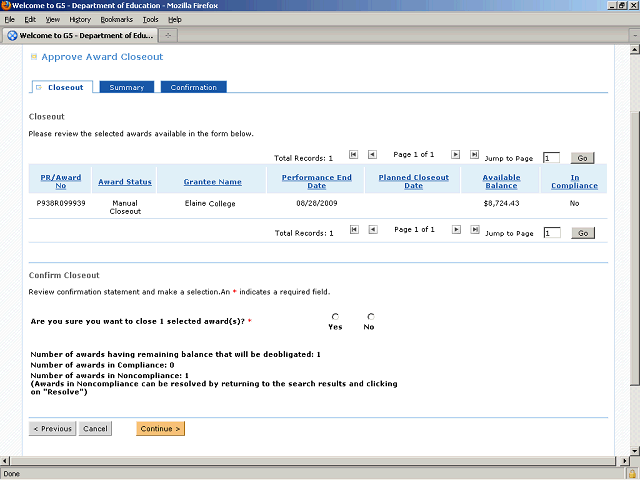This screenshot has width=640, height=480.
Task: Open the Help menu
Action: pos(175,20)
